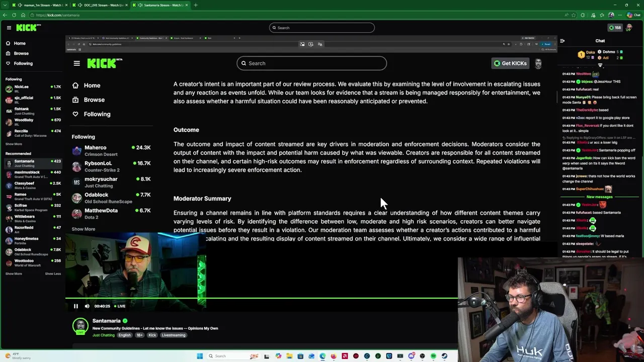The height and width of the screenshot is (362, 644).
Task: Open Spotify from the taskbar
Action: coord(433,356)
